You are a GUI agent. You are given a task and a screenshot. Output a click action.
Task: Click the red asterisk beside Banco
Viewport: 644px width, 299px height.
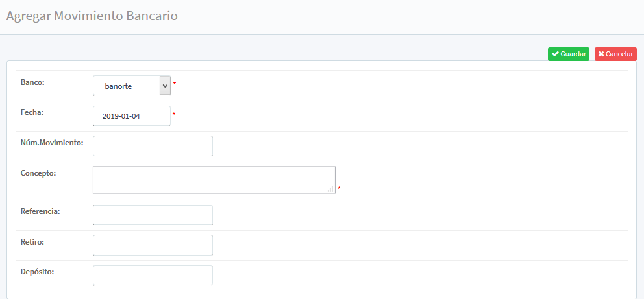174,84
